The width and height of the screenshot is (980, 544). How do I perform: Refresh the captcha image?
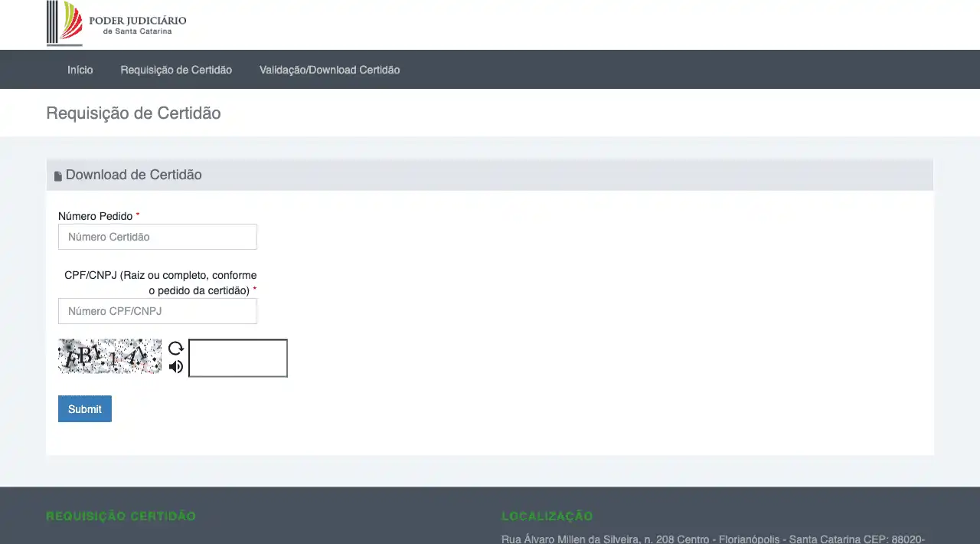pos(176,348)
